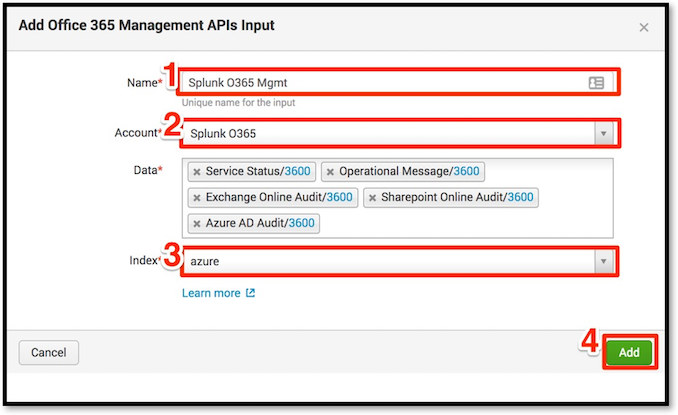Remove the Exchange Online Audit/3600 tag
Image resolution: width=678 pixels, height=415 pixels.
click(197, 198)
